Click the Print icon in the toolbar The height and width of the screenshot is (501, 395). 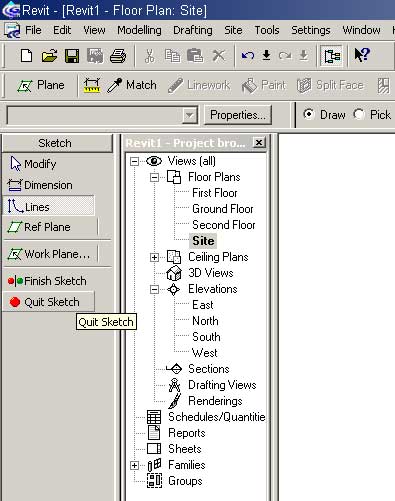[x=118, y=56]
